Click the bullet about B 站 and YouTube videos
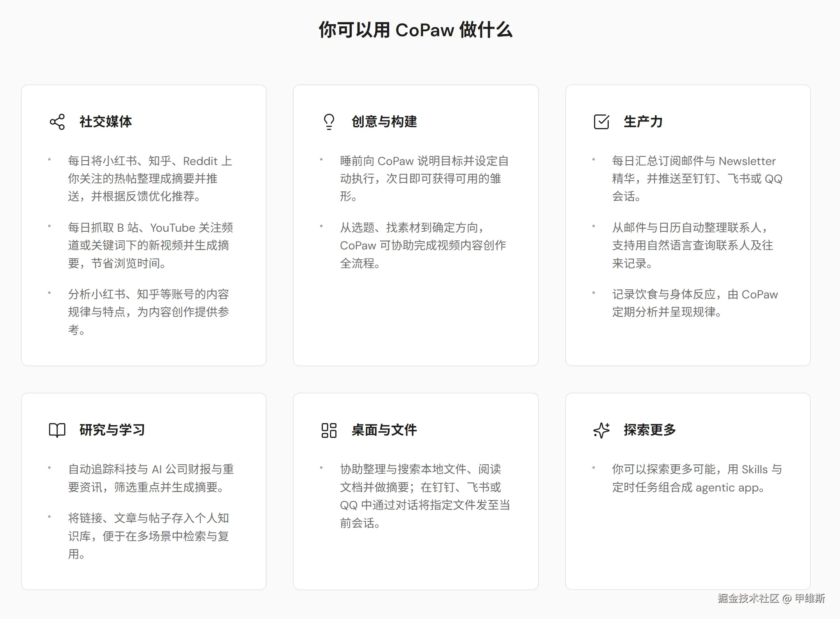Screen dimensions: 840x619 (150, 245)
